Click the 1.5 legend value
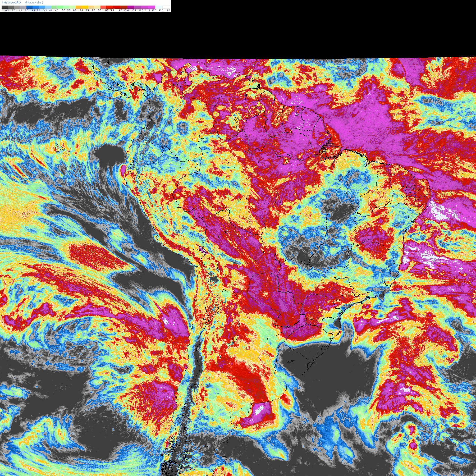This screenshot has height=476, width=476. point(20,10)
